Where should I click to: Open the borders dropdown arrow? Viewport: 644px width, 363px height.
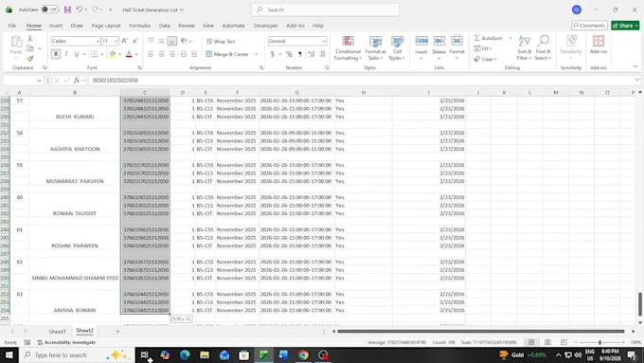coord(102,54)
